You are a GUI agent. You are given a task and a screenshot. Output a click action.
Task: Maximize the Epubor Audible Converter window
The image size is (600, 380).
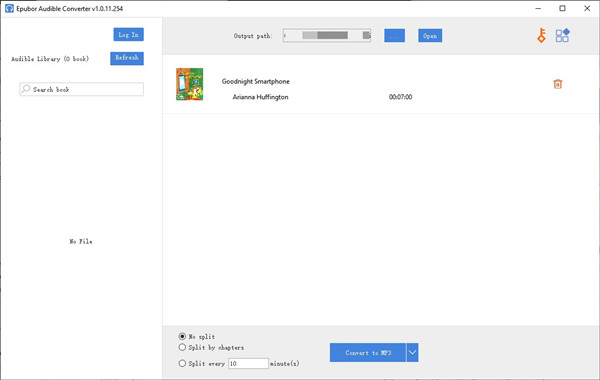(x=562, y=8)
